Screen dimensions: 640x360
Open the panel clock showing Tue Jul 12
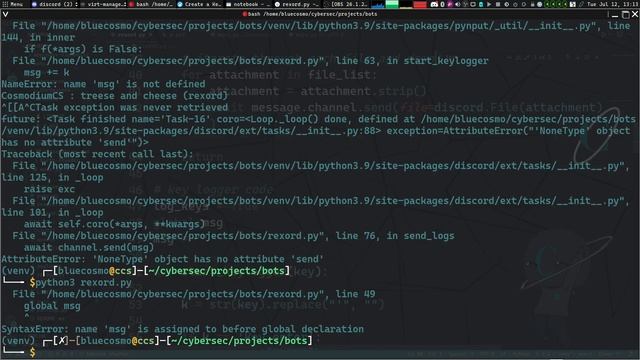[x=613, y=4]
